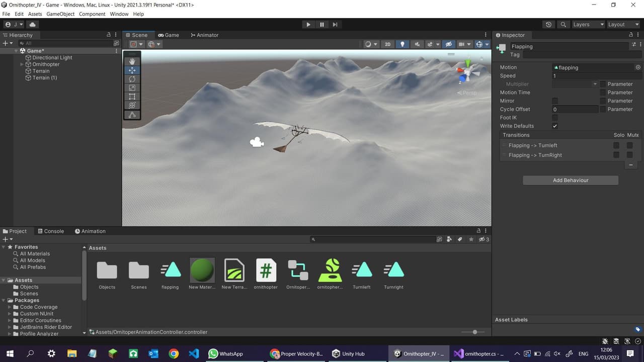Image resolution: width=644 pixels, height=362 pixels.
Task: Open the Inspector preset settings icon
Action: pyautogui.click(x=634, y=45)
